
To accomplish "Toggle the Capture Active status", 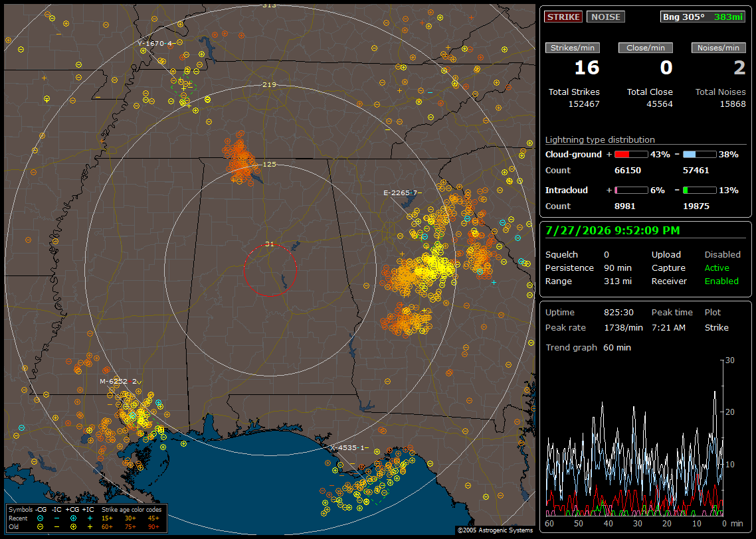I will click(717, 268).
